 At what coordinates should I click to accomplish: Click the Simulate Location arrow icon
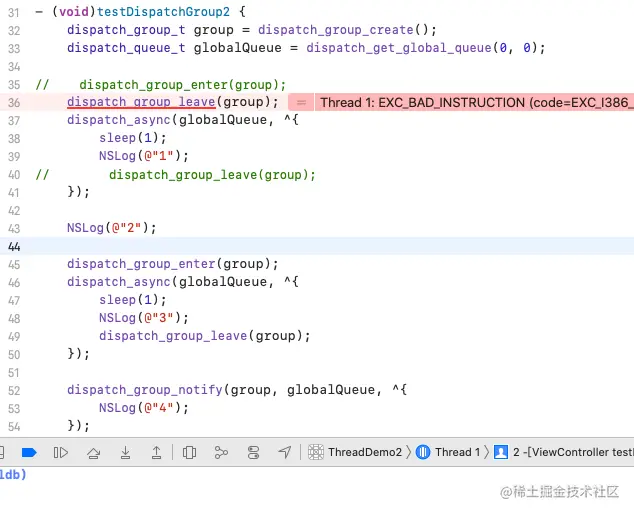(x=285, y=452)
